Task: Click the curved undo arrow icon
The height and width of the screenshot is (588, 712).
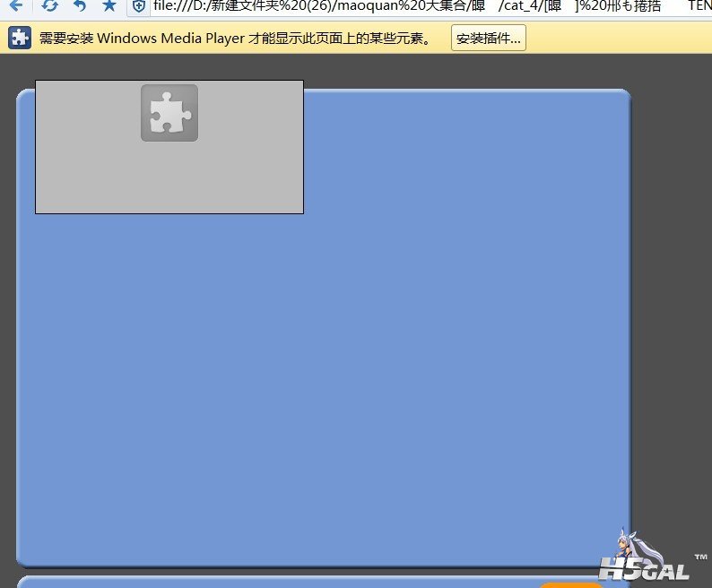Action: [80, 5]
